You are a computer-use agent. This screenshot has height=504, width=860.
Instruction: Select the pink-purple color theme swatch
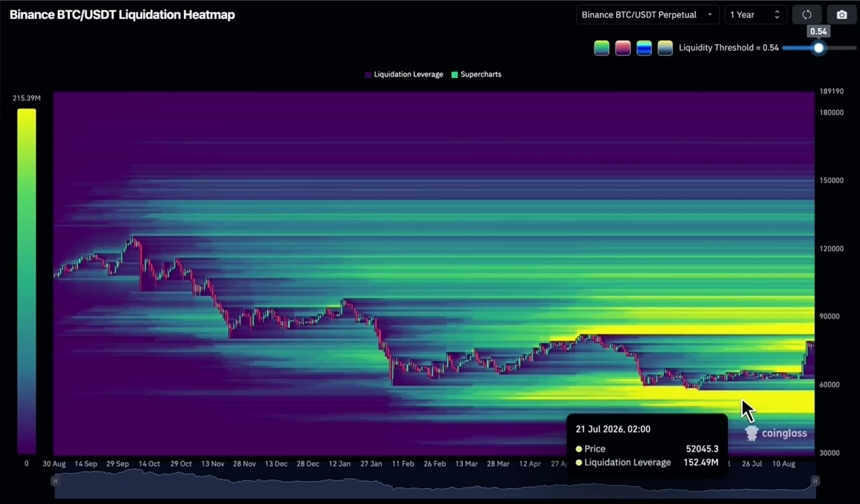623,48
